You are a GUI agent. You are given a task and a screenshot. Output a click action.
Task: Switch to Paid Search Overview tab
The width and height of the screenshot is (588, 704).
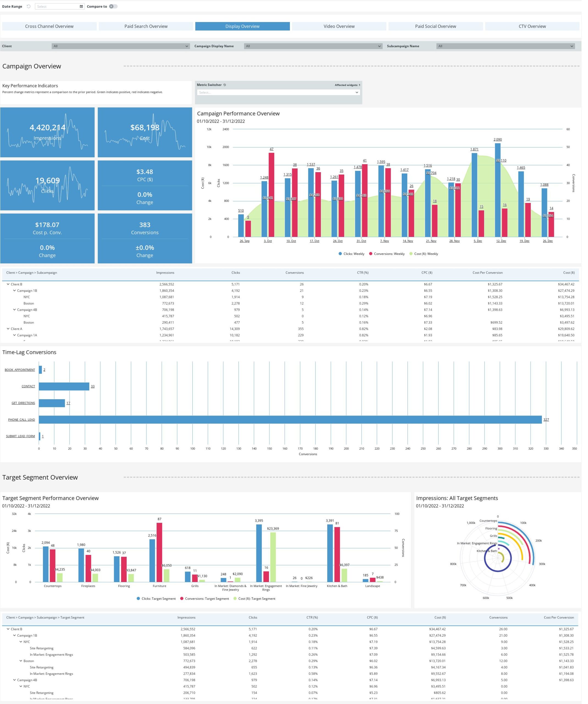point(146,26)
